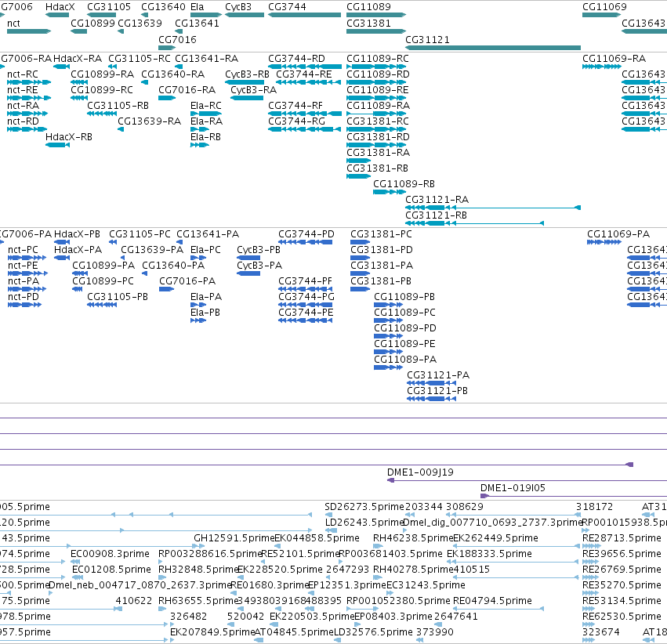This screenshot has width=667, height=644.
Task: Select the HdacX gene label in top track
Action: (x=60, y=7)
